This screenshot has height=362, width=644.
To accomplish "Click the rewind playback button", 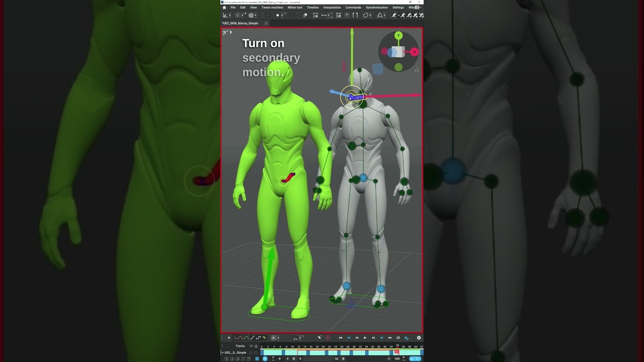I will (x=341, y=338).
